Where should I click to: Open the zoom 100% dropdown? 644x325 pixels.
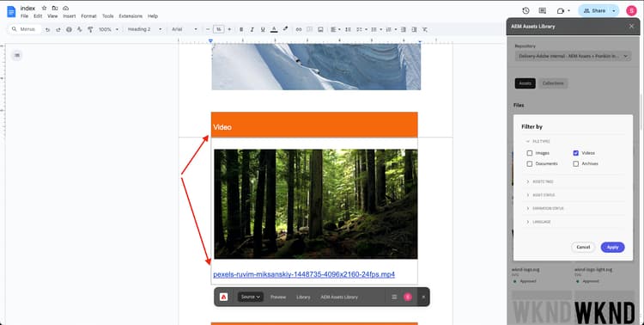[108, 29]
